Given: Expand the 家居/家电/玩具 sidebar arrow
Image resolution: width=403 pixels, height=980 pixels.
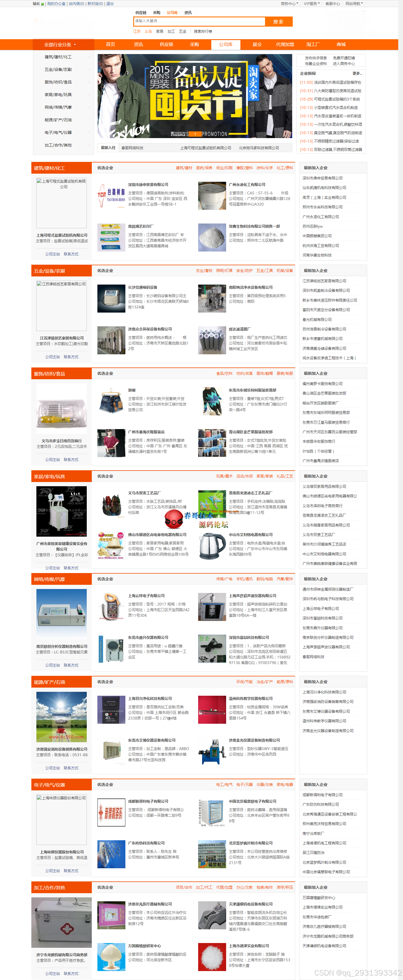Looking at the screenshot, I should [x=89, y=95].
